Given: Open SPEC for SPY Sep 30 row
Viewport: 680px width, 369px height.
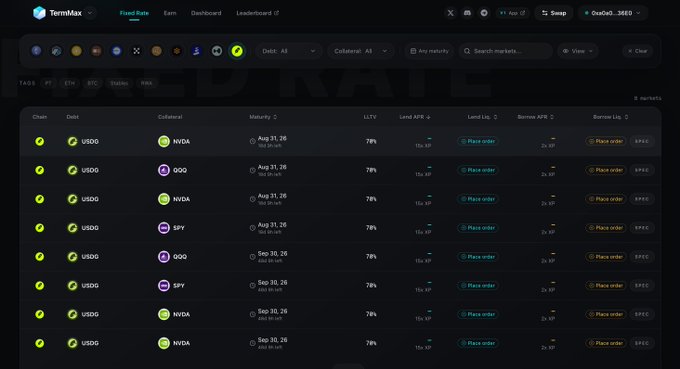Looking at the screenshot, I should click(x=642, y=285).
